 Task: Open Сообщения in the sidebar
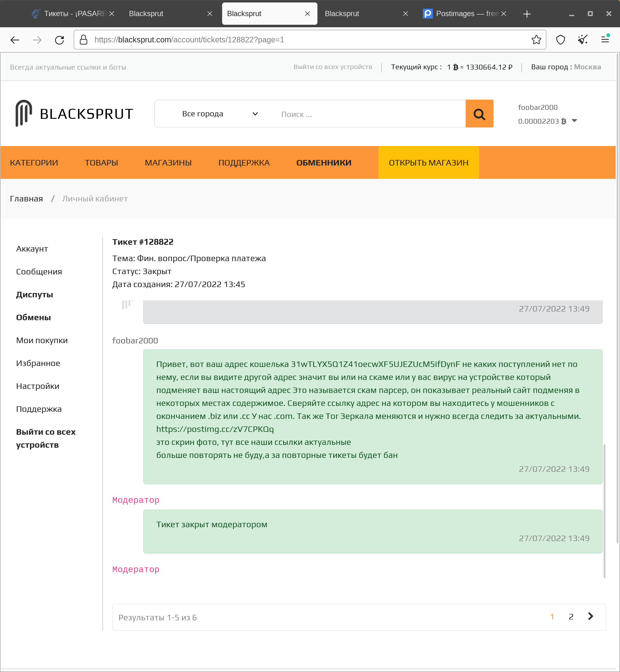pos(39,272)
